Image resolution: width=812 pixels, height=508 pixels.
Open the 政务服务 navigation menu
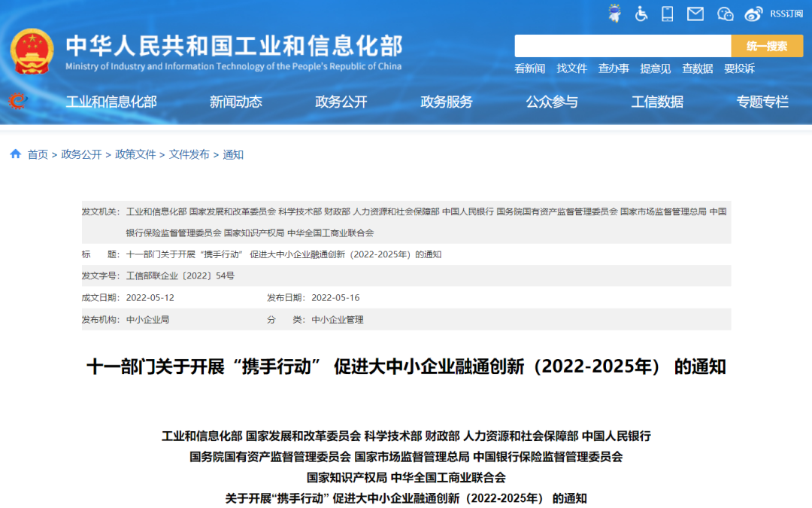(x=447, y=102)
